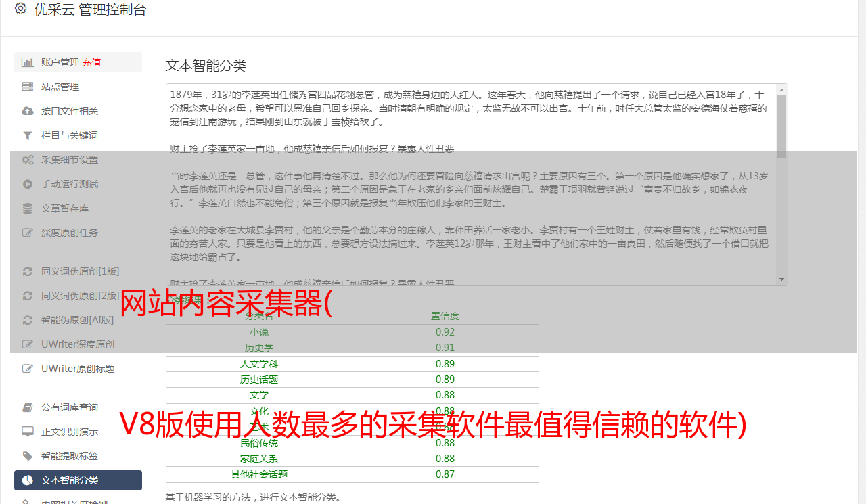This screenshot has width=866, height=504.
Task: Click the 0.92 confidence value
Action: pyautogui.click(x=445, y=332)
